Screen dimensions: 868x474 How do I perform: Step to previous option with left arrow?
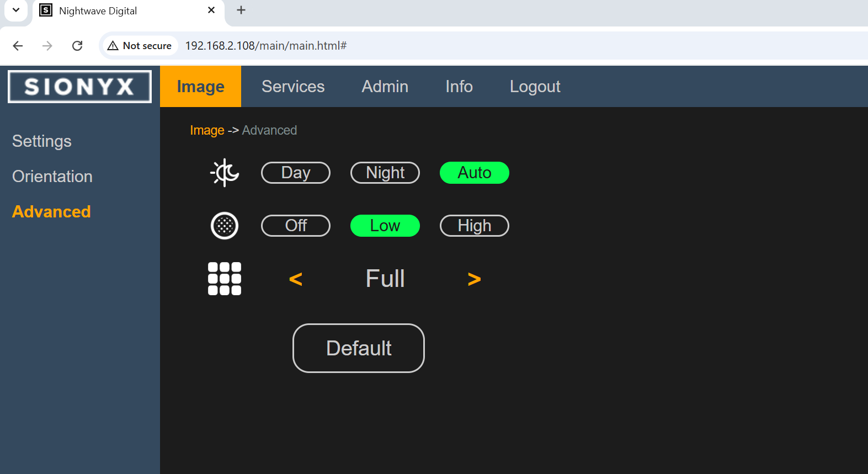(296, 279)
